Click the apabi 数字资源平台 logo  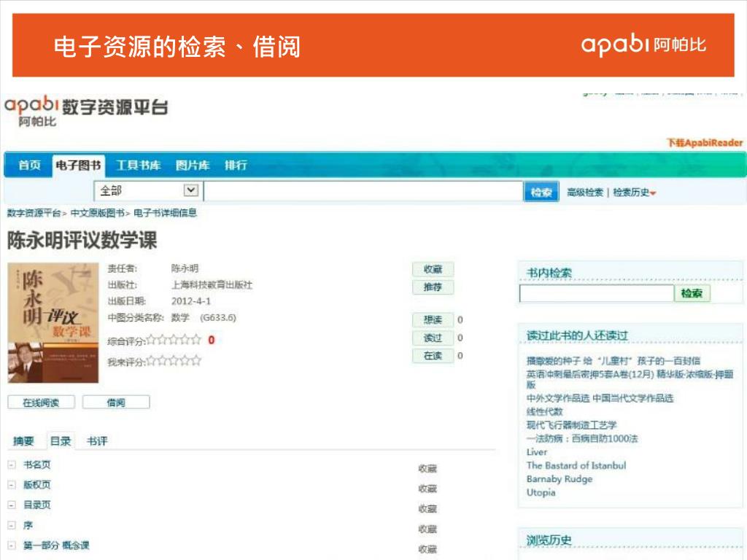(86, 111)
